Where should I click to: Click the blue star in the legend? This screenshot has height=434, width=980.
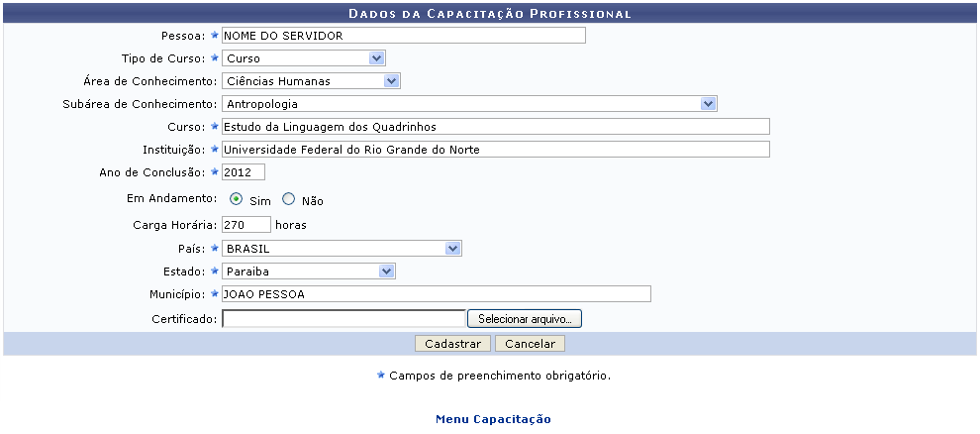pos(381,376)
